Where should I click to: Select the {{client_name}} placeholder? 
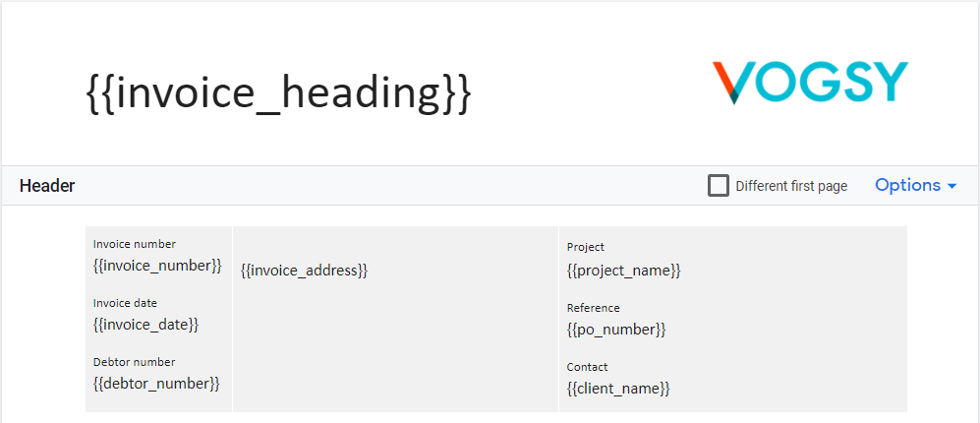click(x=618, y=389)
